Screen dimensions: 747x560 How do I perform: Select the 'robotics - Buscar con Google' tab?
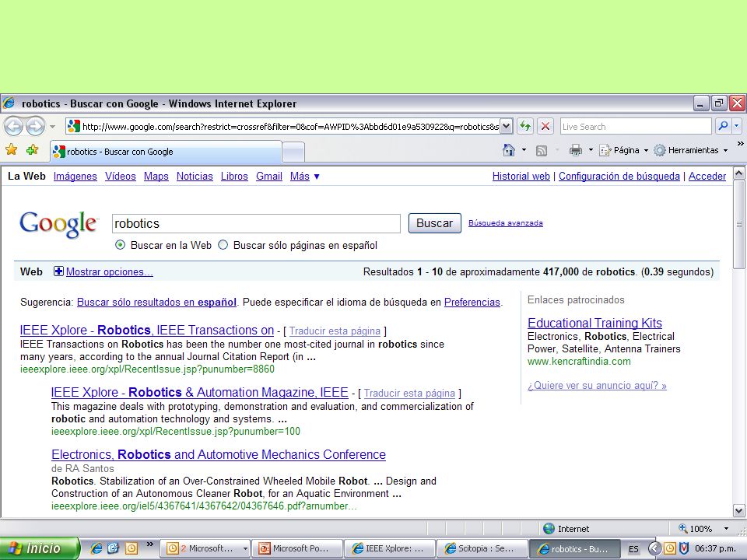166,152
